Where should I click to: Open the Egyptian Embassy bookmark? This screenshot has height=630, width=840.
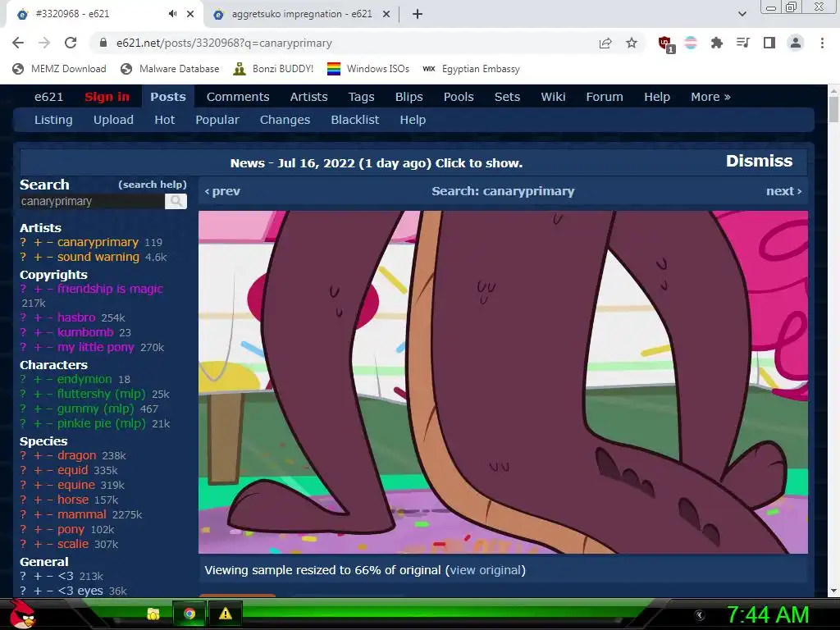(x=472, y=69)
